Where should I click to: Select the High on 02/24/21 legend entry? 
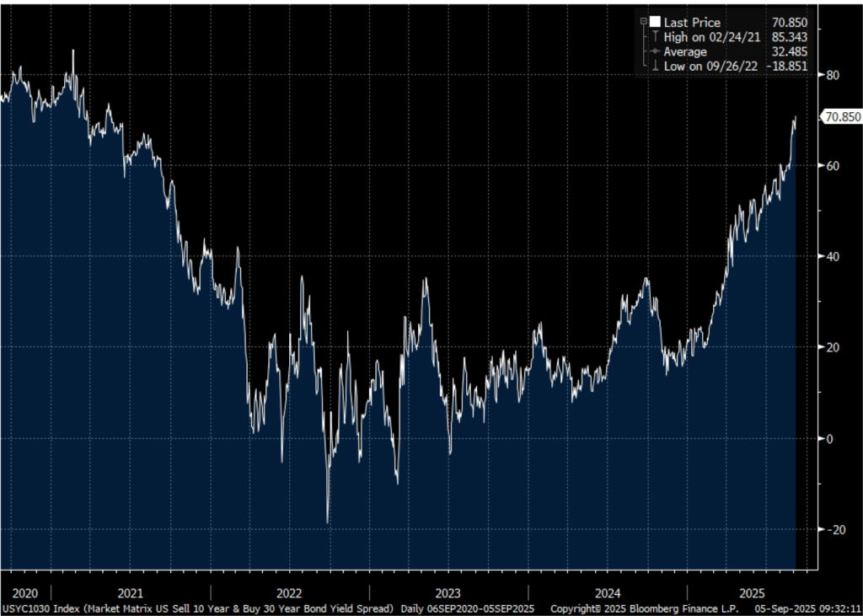tap(706, 37)
